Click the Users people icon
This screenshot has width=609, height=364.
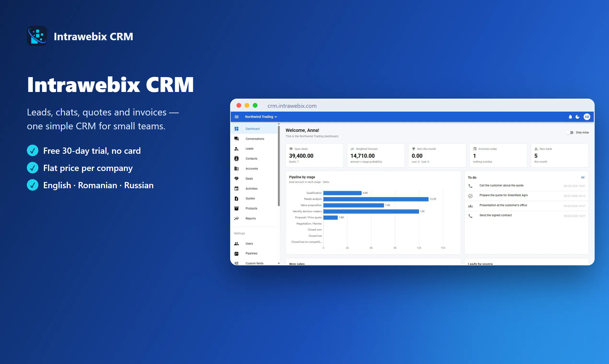236,244
